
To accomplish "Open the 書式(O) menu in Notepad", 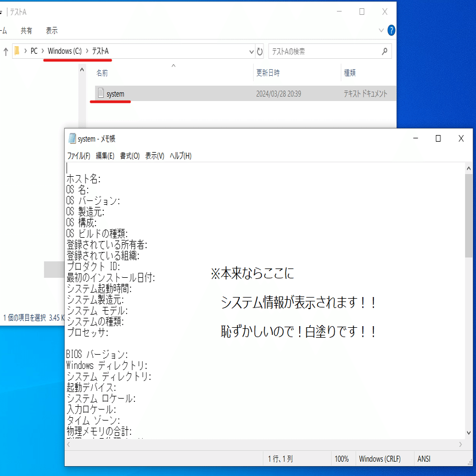I will point(131,155).
